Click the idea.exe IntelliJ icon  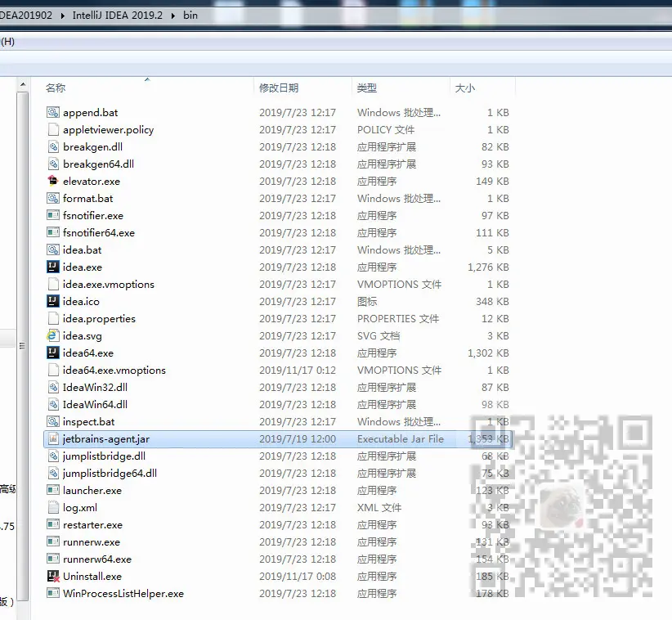click(52, 267)
